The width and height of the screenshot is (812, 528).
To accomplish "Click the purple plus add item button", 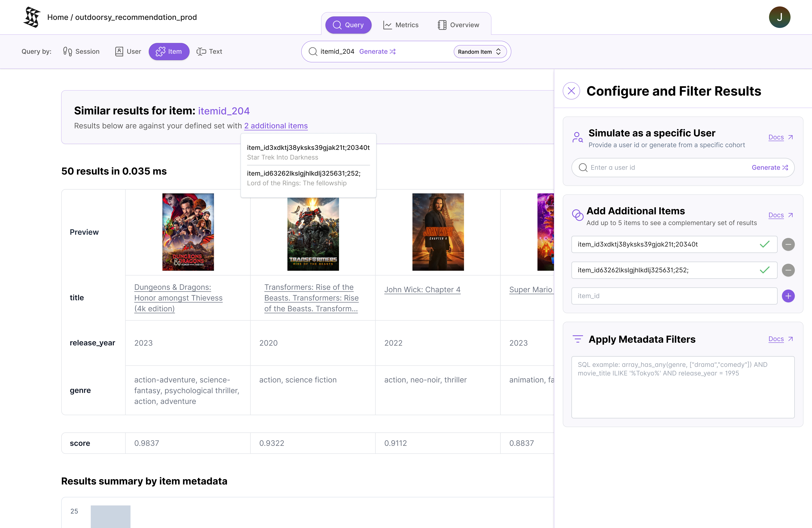I will (788, 296).
